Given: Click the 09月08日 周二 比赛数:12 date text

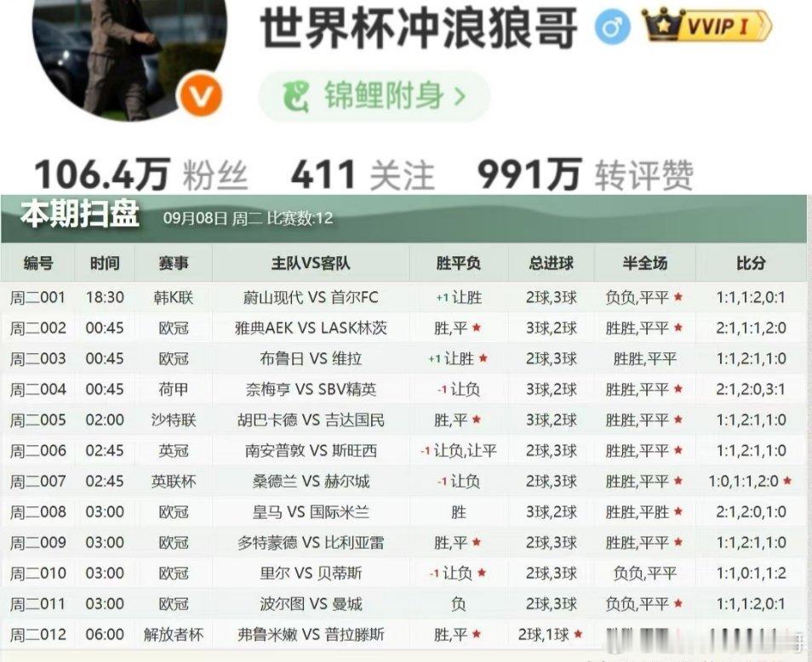Looking at the screenshot, I should click(x=248, y=218).
